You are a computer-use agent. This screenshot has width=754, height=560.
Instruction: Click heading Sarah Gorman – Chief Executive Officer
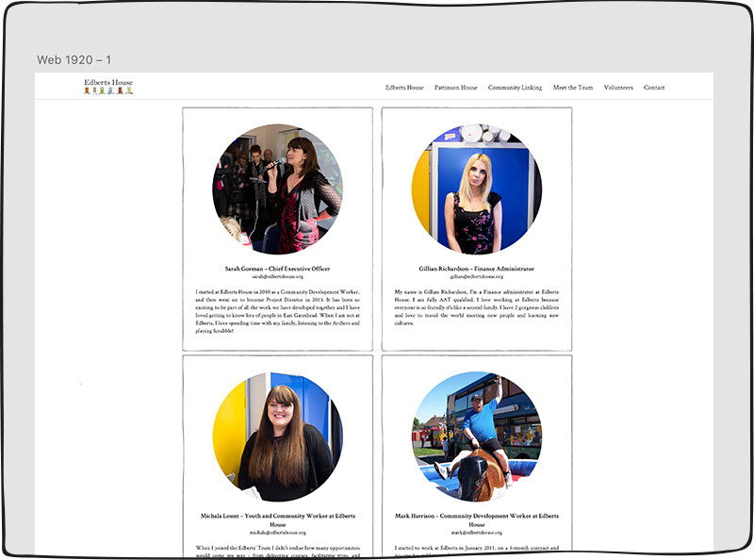277,269
